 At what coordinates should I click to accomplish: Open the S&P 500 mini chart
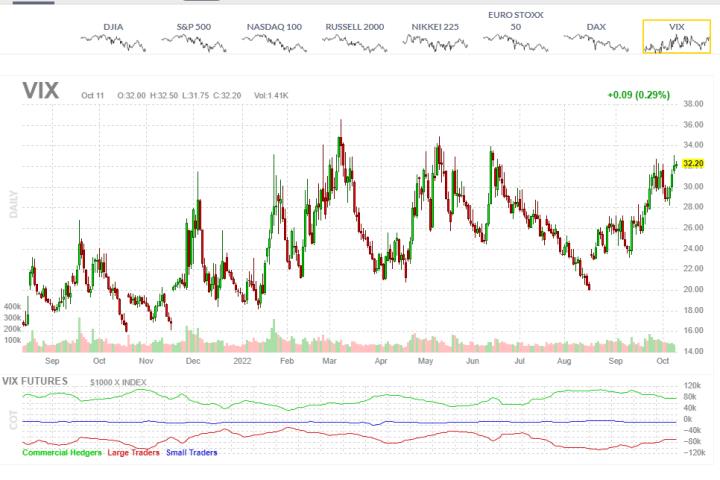[194, 38]
